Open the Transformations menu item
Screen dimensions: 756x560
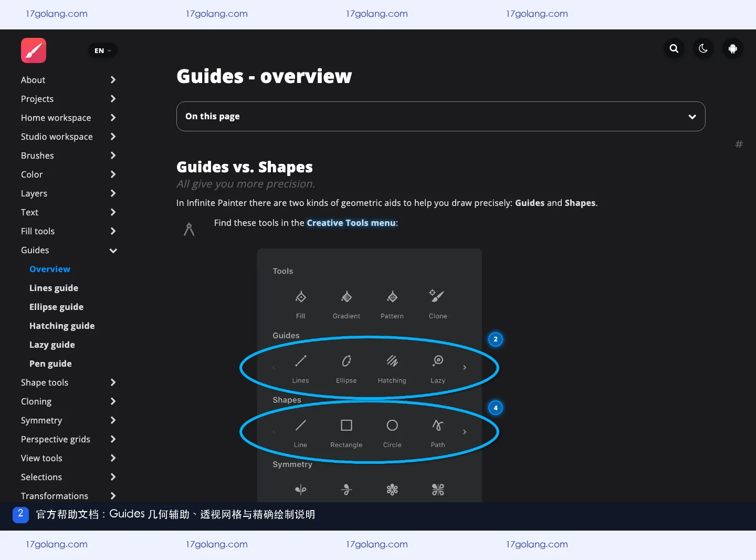55,496
